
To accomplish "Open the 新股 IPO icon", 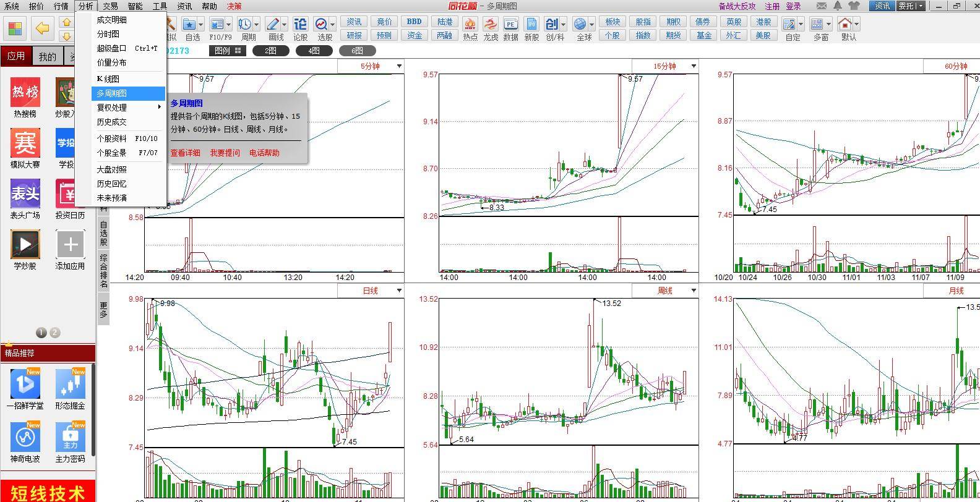I will click(x=531, y=25).
